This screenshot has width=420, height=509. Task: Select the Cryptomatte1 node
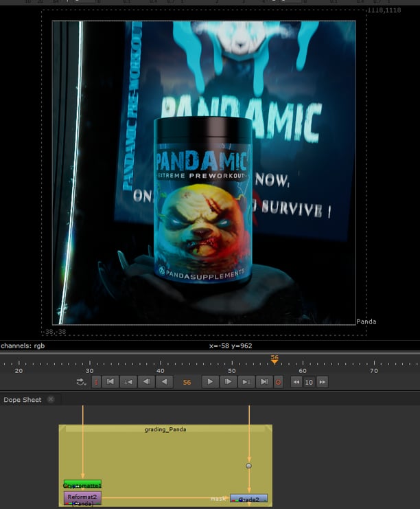[x=82, y=485]
